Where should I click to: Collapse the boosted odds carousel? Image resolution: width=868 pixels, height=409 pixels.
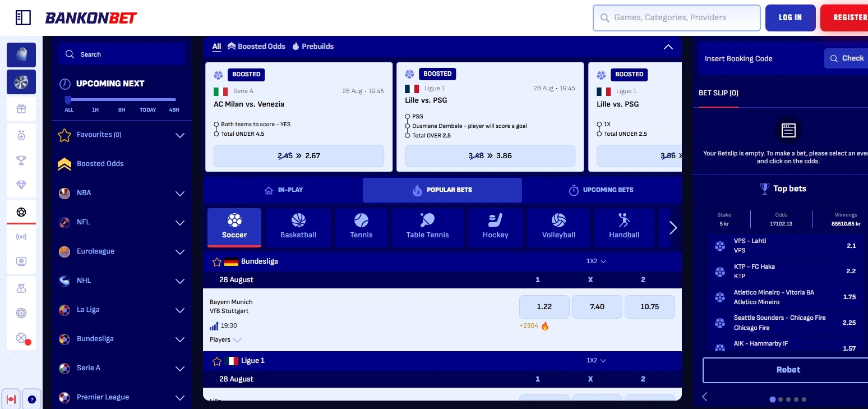click(x=668, y=47)
